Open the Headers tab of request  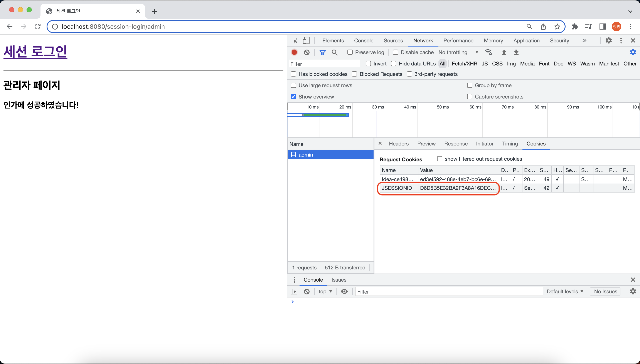[x=399, y=144]
